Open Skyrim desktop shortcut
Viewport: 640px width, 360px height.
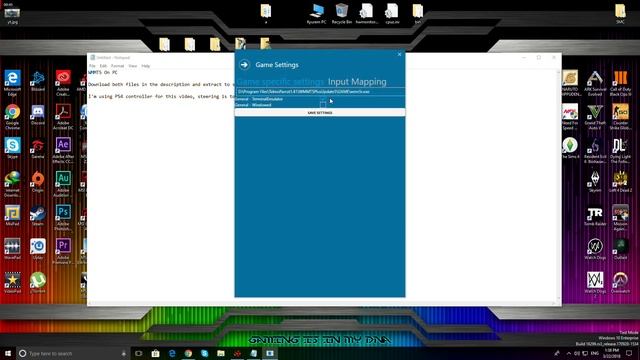(x=595, y=182)
